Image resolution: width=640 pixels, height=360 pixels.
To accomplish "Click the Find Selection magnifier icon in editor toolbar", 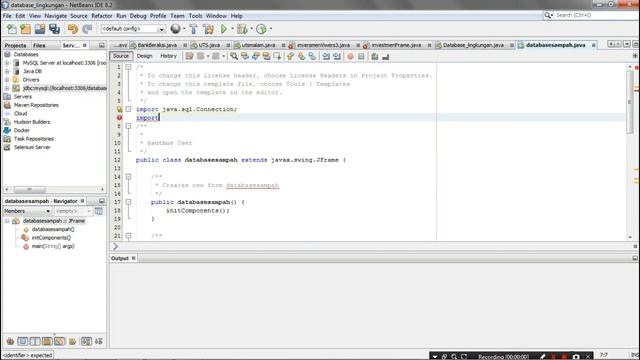I will [234, 56].
